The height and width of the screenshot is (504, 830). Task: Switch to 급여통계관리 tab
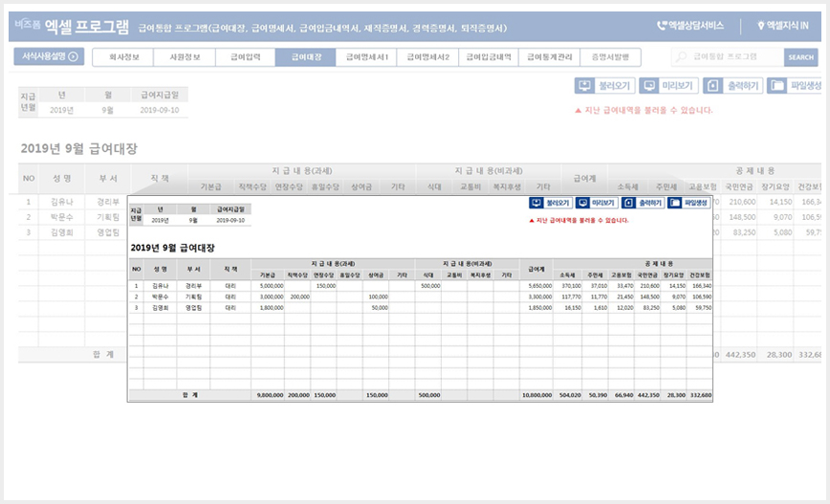tap(550, 57)
